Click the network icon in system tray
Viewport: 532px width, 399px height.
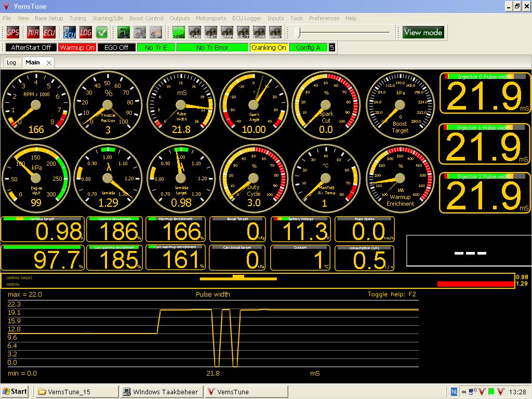pos(473,392)
